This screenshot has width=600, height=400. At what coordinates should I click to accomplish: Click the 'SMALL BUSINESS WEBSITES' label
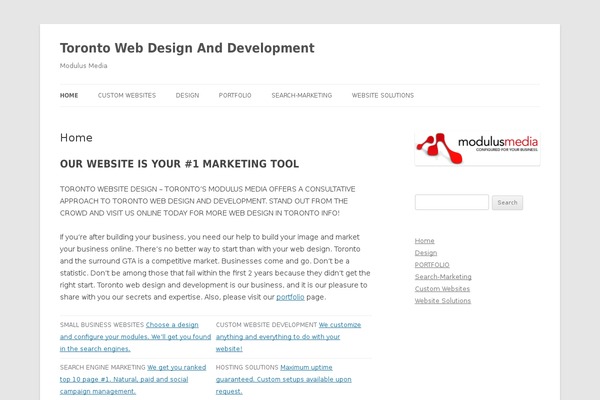[102, 325]
